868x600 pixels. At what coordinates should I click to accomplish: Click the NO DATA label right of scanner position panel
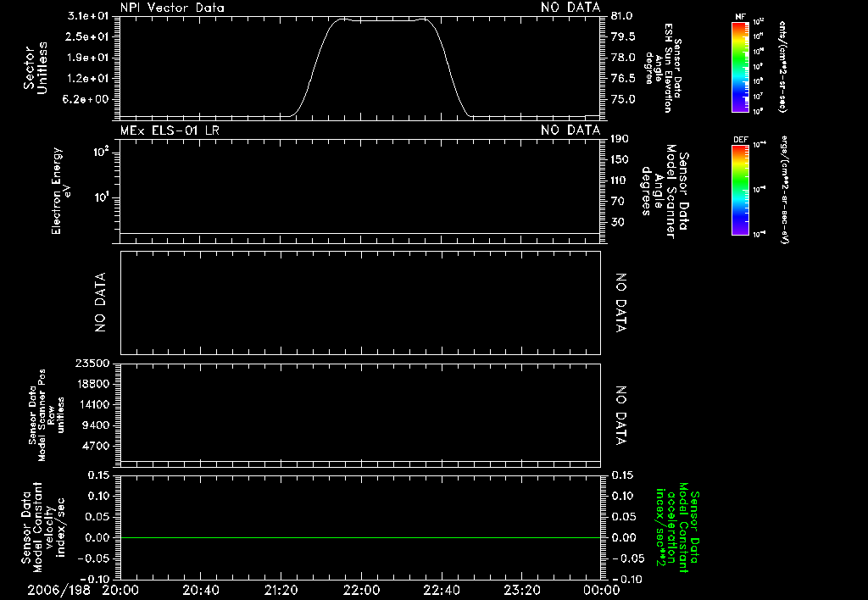(621, 415)
